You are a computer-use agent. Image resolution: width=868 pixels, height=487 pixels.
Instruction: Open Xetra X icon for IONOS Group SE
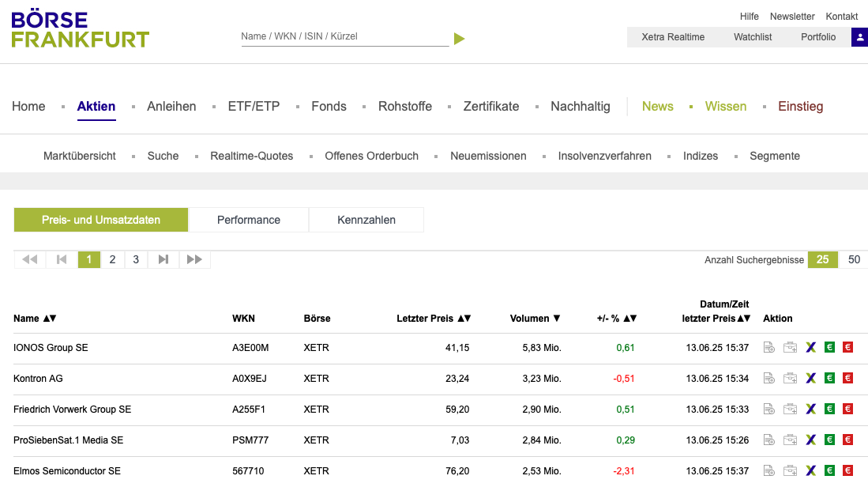[x=810, y=347]
